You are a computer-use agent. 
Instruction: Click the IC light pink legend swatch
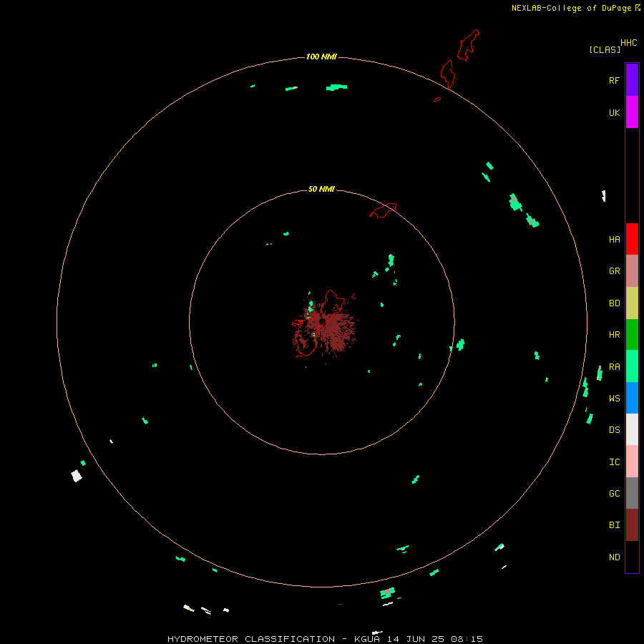pyautogui.click(x=632, y=462)
